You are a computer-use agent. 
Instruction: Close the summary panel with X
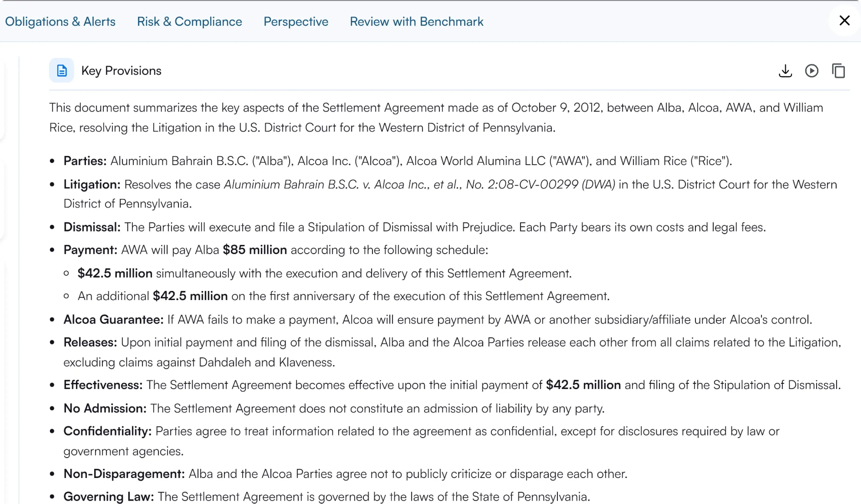844,21
